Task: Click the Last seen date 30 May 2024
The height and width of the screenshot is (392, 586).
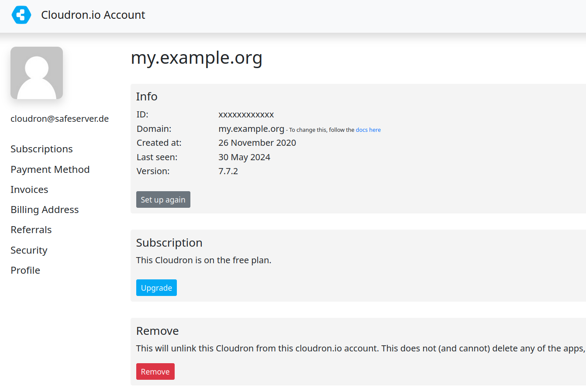Action: [x=244, y=157]
